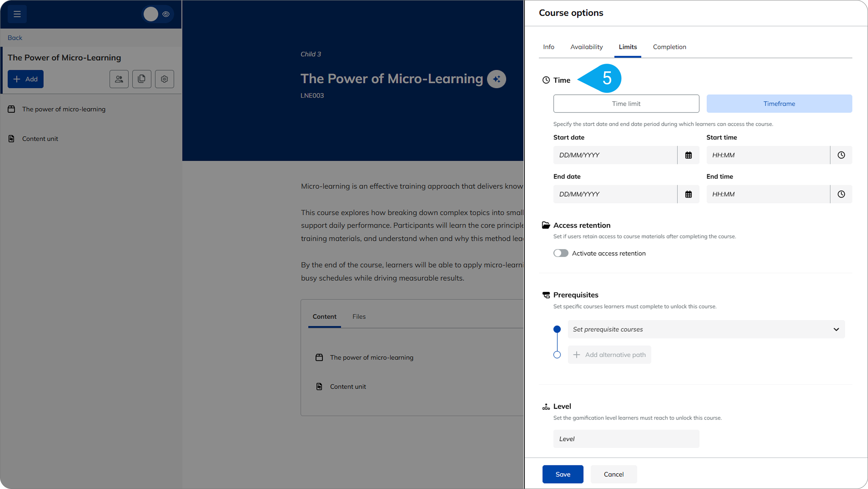Open Start time clock picker
Screen dimensions: 868x489
841,155
